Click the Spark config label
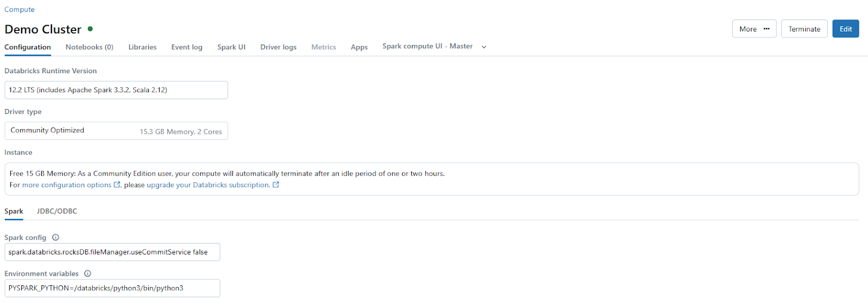Image resolution: width=868 pixels, height=306 pixels. pos(25,238)
